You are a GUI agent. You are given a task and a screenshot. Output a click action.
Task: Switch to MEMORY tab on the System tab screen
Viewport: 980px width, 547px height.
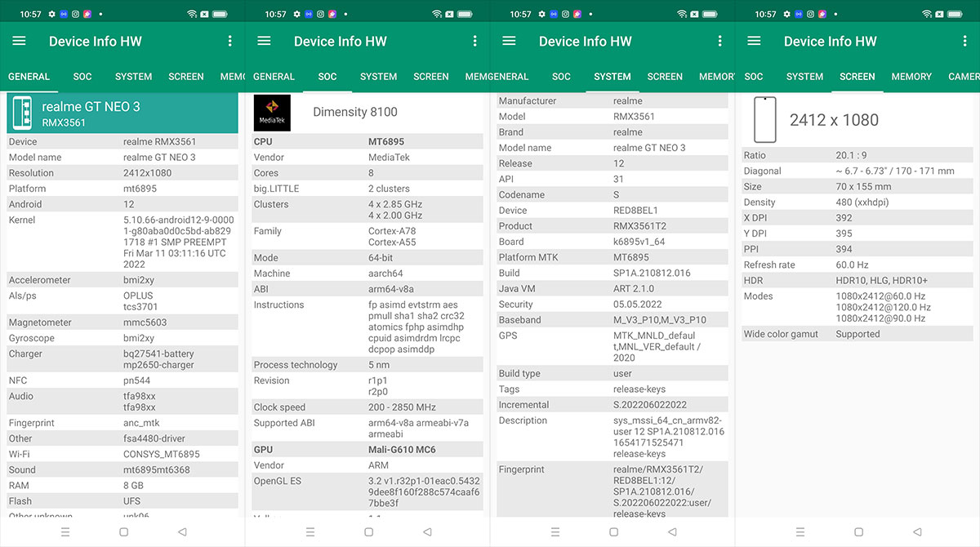[x=716, y=77]
